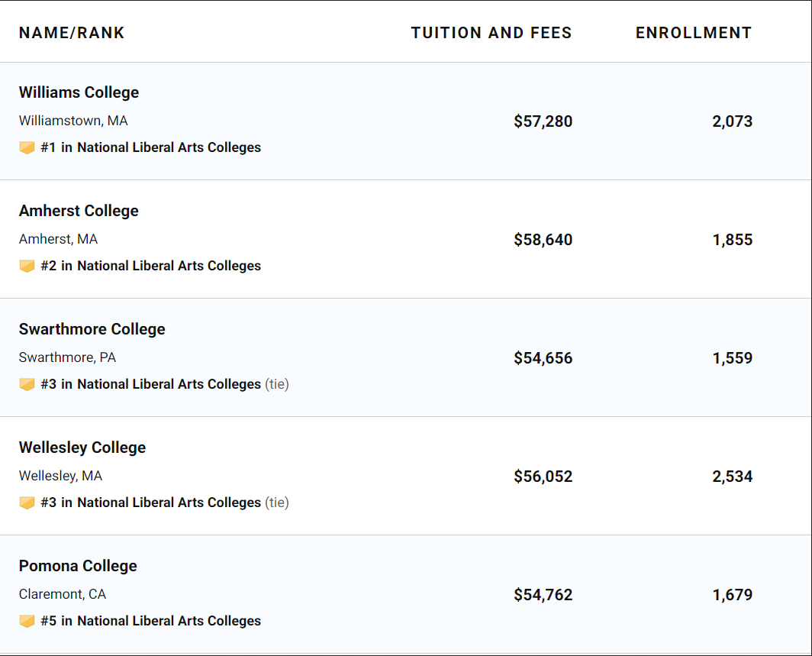Image resolution: width=812 pixels, height=656 pixels.
Task: Select the Name/Rank column header
Action: click(x=72, y=33)
